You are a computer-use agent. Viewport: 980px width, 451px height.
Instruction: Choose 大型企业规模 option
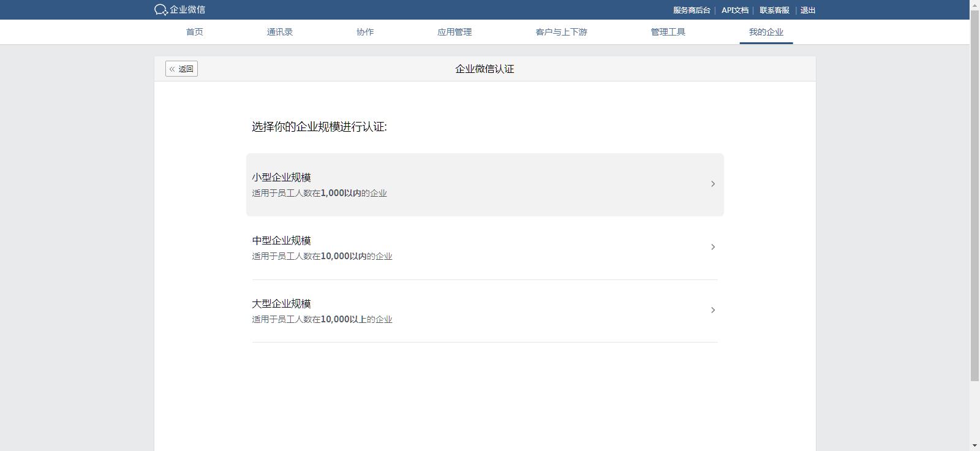(x=485, y=311)
